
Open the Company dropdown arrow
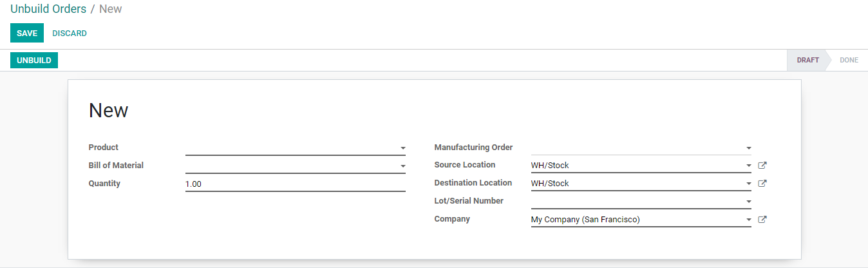click(x=749, y=220)
